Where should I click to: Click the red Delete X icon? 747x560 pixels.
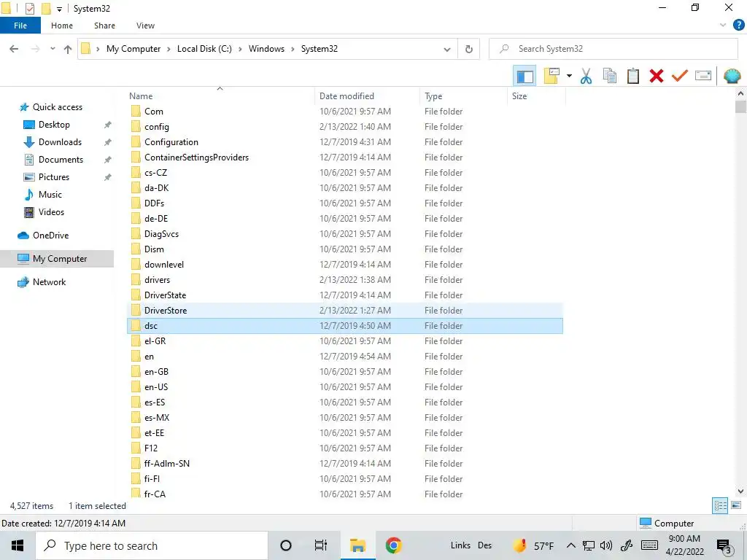(x=657, y=76)
